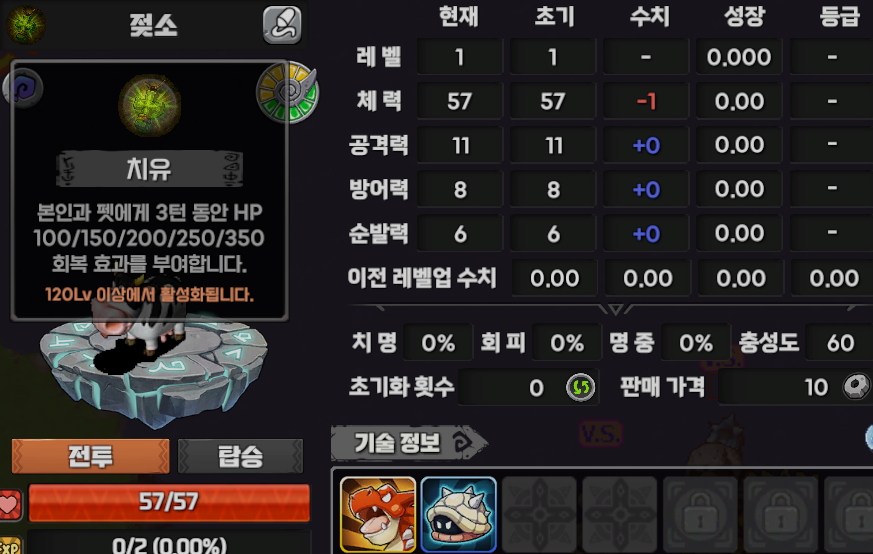
Task: Collapse stats panel with downward triangle divider
Action: pos(615,308)
